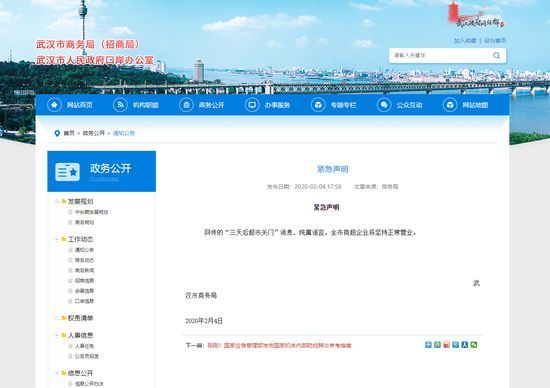The width and height of the screenshot is (550, 388).
Task: Click the 加入收藏 link
Action: [x=465, y=41]
